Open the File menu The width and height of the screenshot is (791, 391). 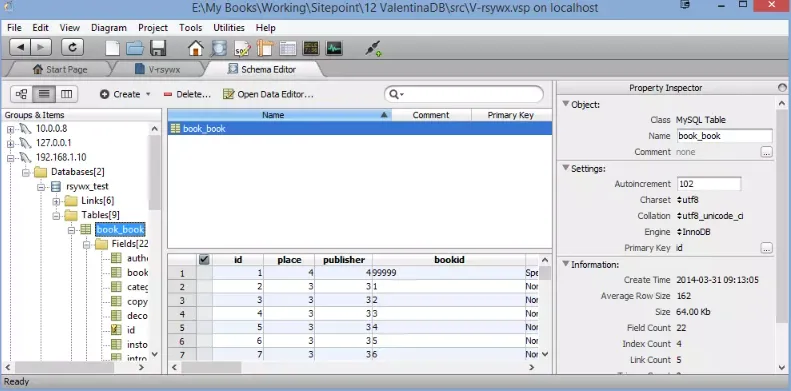tap(14, 28)
